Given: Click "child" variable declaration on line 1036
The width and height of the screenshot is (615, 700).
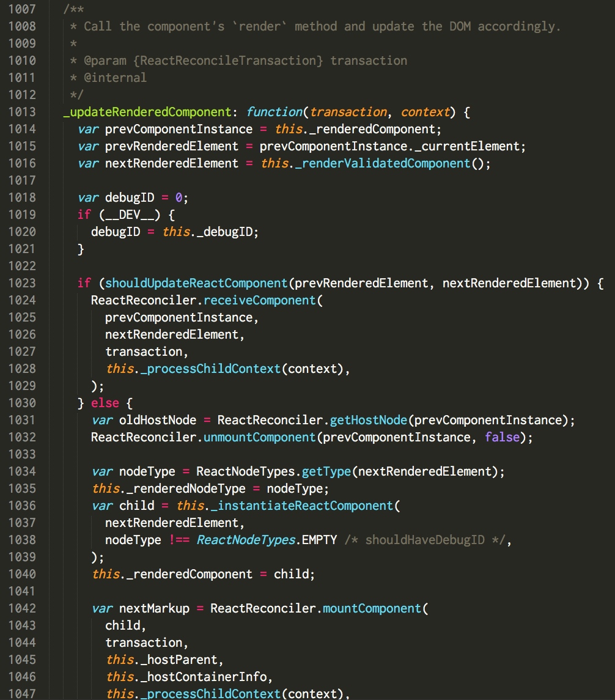Looking at the screenshot, I should (x=136, y=506).
